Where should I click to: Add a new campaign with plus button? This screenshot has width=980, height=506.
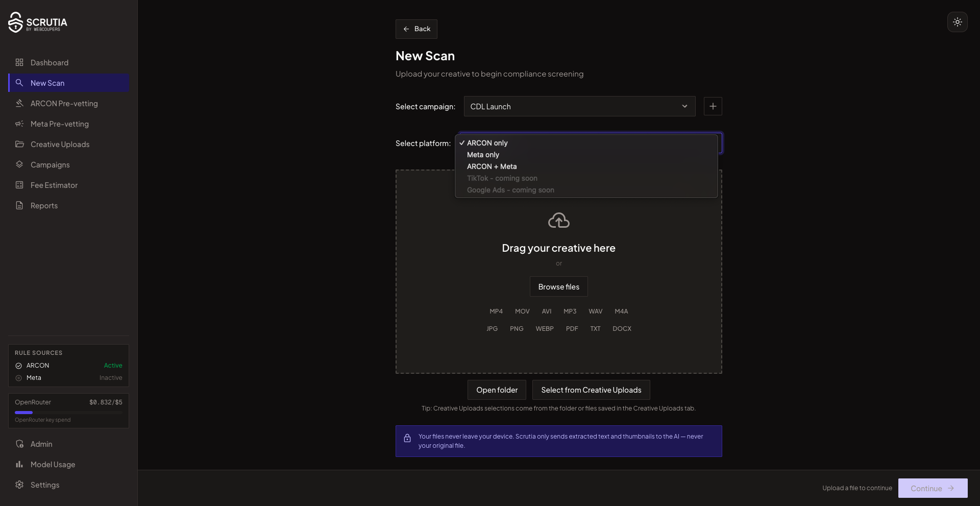pyautogui.click(x=713, y=106)
